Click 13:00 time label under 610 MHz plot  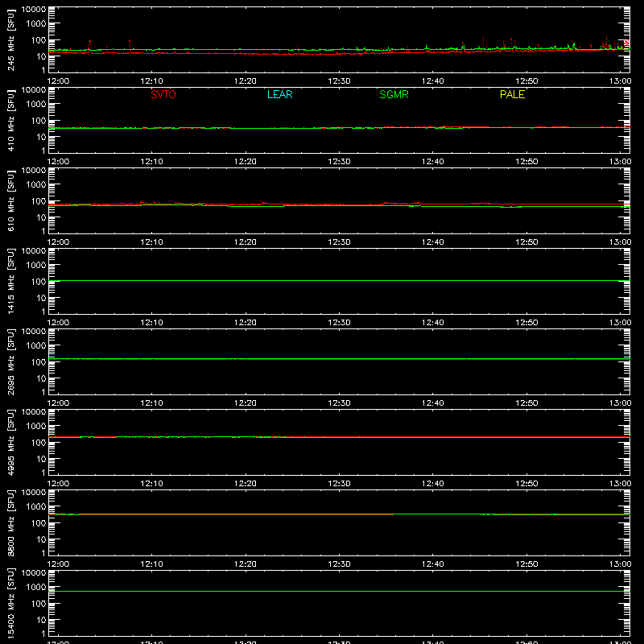(x=620, y=242)
